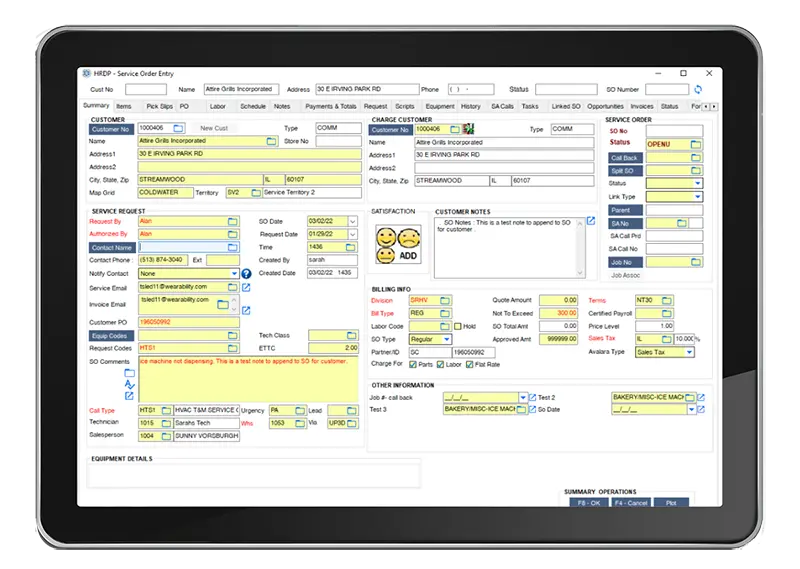Click the Customer Notes scrollbar
The image size is (800, 569).
(580, 248)
